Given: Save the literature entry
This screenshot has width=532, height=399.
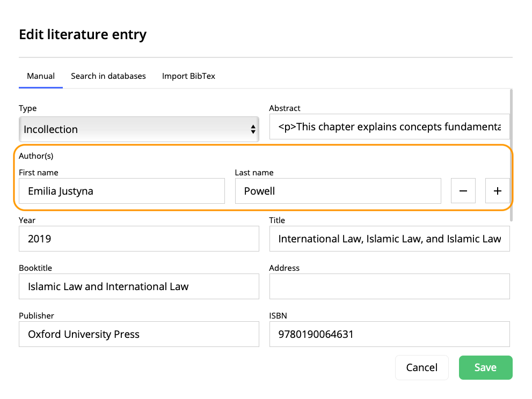Looking at the screenshot, I should 485,367.
